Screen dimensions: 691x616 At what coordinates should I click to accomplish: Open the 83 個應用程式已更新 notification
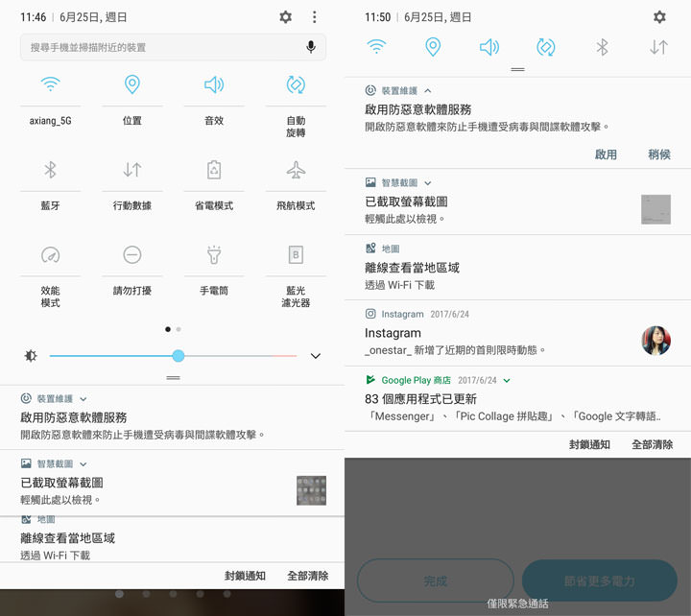click(499, 407)
